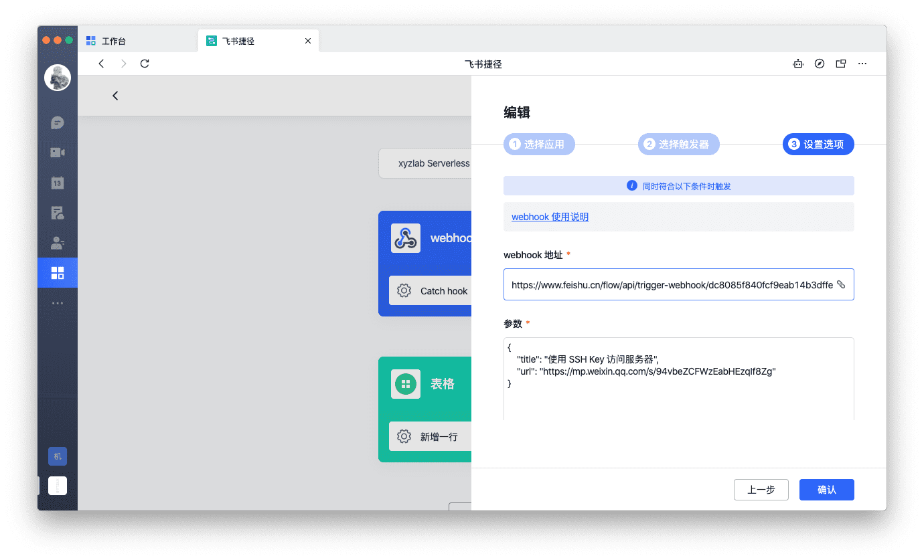Open the compass browser icon
Image resolution: width=924 pixels, height=560 pixels.
820,64
